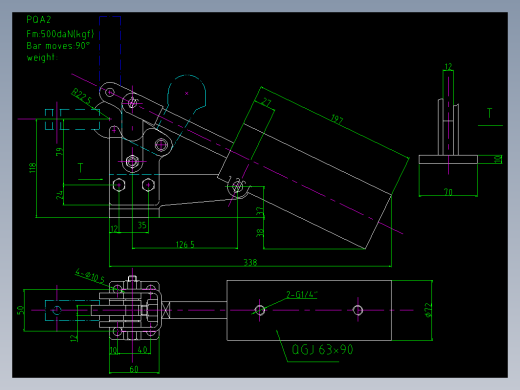Select the Fm:500daN(kgf) annotation
520x390 pixels.
pyautogui.click(x=60, y=34)
